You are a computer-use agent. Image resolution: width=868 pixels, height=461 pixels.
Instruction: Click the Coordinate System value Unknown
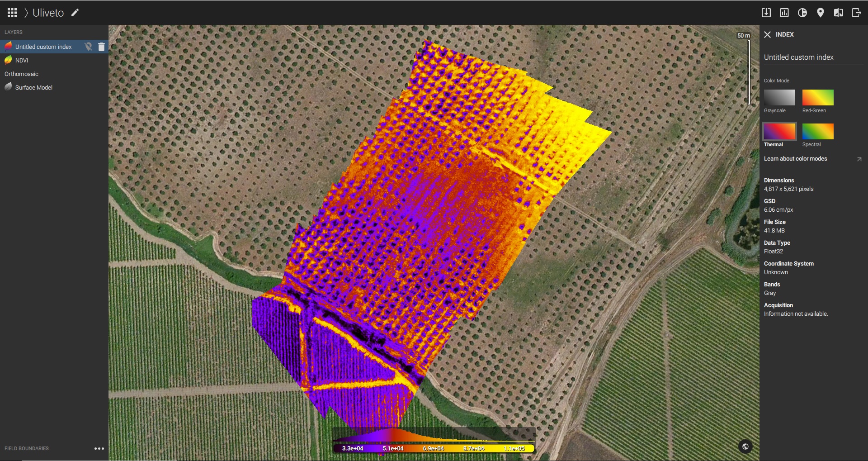pos(776,272)
